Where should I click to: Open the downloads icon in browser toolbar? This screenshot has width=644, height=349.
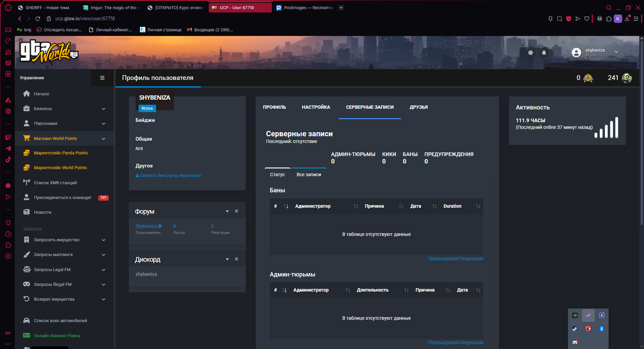[627, 19]
